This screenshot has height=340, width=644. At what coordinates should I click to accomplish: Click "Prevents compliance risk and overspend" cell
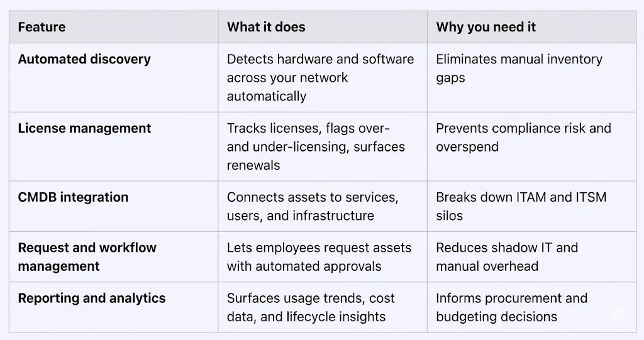[x=523, y=137]
